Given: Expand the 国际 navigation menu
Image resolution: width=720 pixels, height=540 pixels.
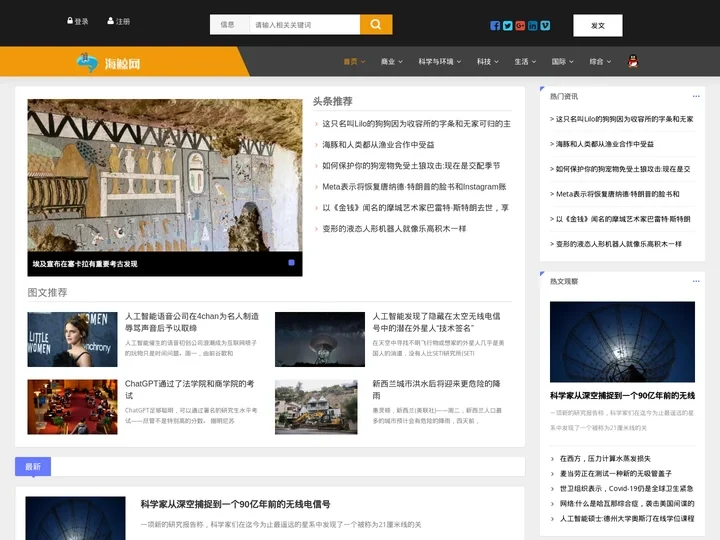Looking at the screenshot, I should pos(562,62).
